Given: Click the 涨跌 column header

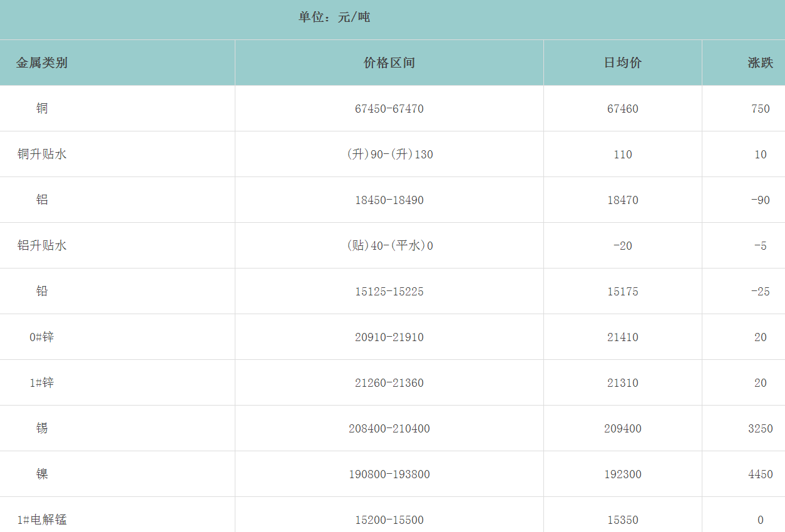Looking at the screenshot, I should [760, 63].
